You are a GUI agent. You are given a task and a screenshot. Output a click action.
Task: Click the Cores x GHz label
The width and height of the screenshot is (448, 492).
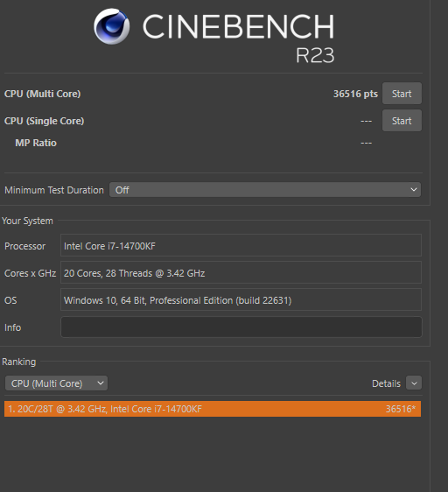(30, 273)
